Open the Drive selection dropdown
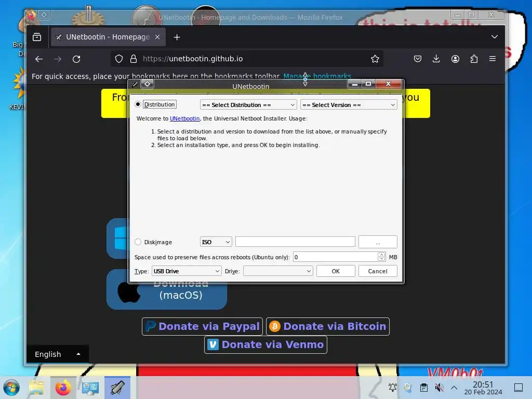The width and height of the screenshot is (532, 399). 278,271
